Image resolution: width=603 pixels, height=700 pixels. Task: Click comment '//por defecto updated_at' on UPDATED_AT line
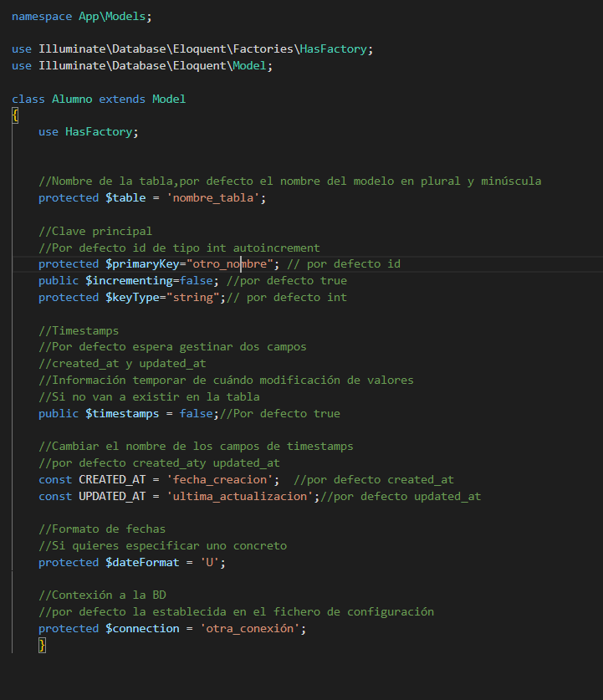(401, 497)
